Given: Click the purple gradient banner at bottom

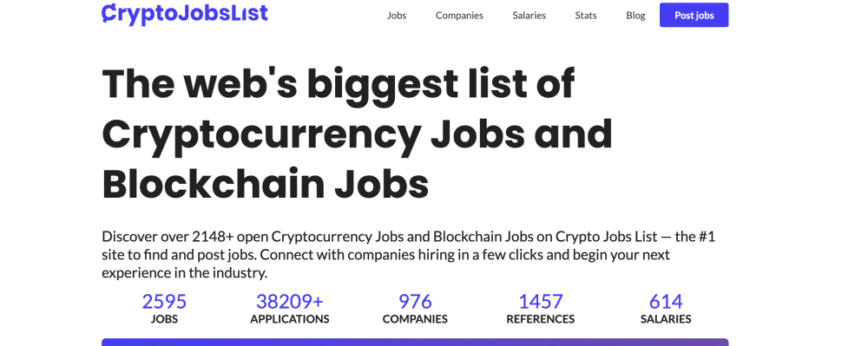Looking at the screenshot, I should (x=415, y=343).
